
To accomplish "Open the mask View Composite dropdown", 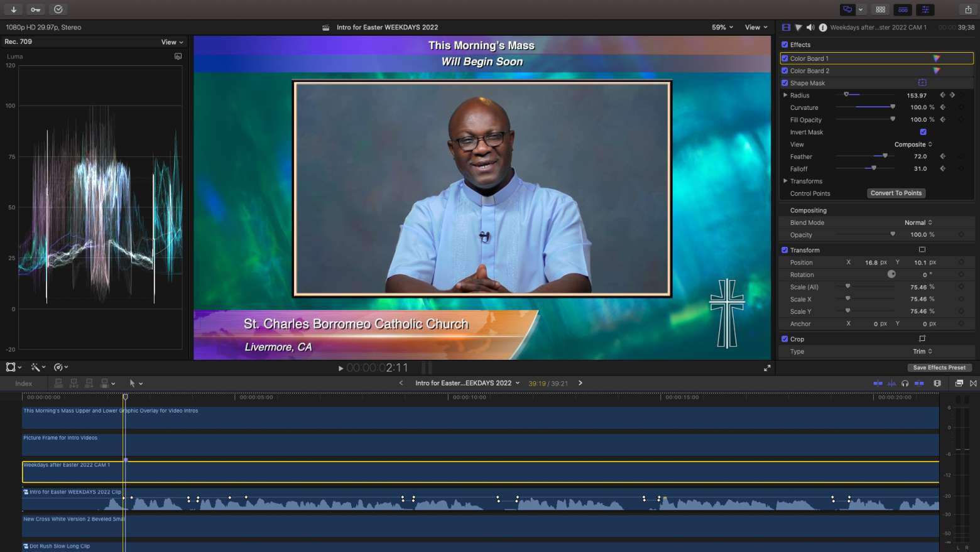I will point(913,144).
